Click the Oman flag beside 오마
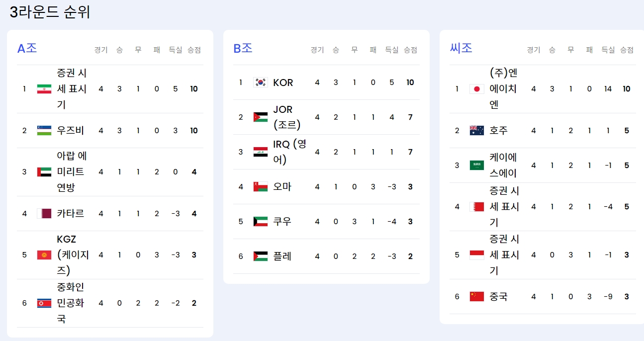This screenshot has height=341, width=644. coord(261,187)
